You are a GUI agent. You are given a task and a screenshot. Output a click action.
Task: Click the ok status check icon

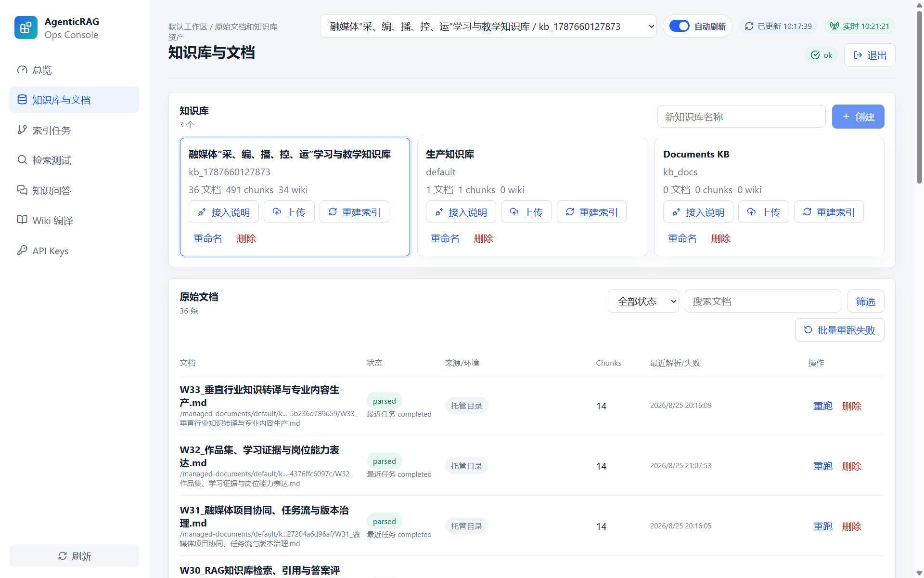click(815, 55)
